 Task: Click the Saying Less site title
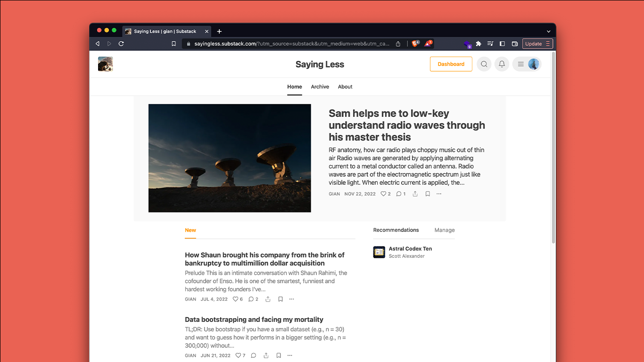point(320,65)
